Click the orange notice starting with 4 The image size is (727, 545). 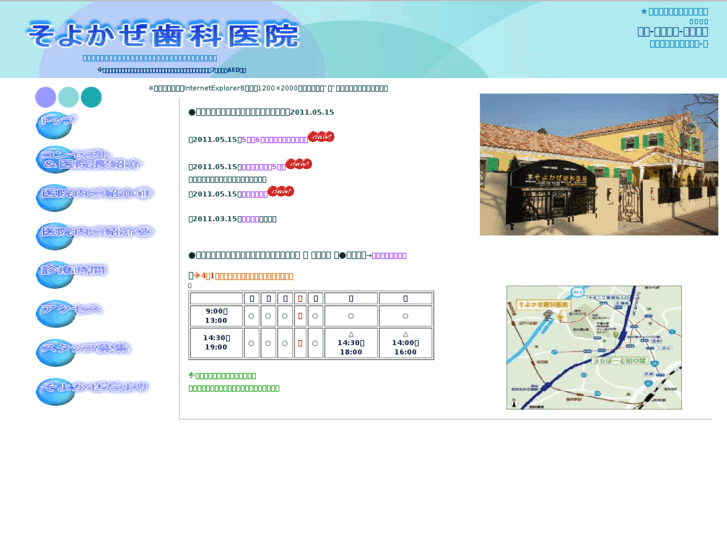coord(244,276)
